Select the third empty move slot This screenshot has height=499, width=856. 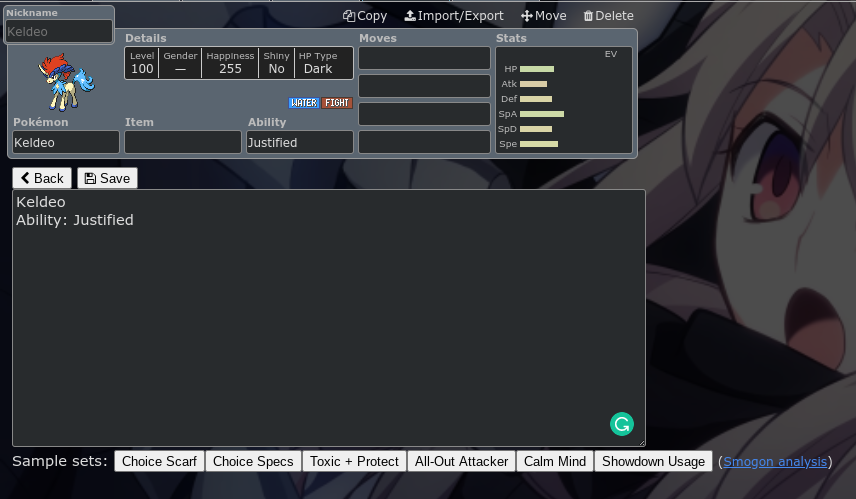coord(424,114)
